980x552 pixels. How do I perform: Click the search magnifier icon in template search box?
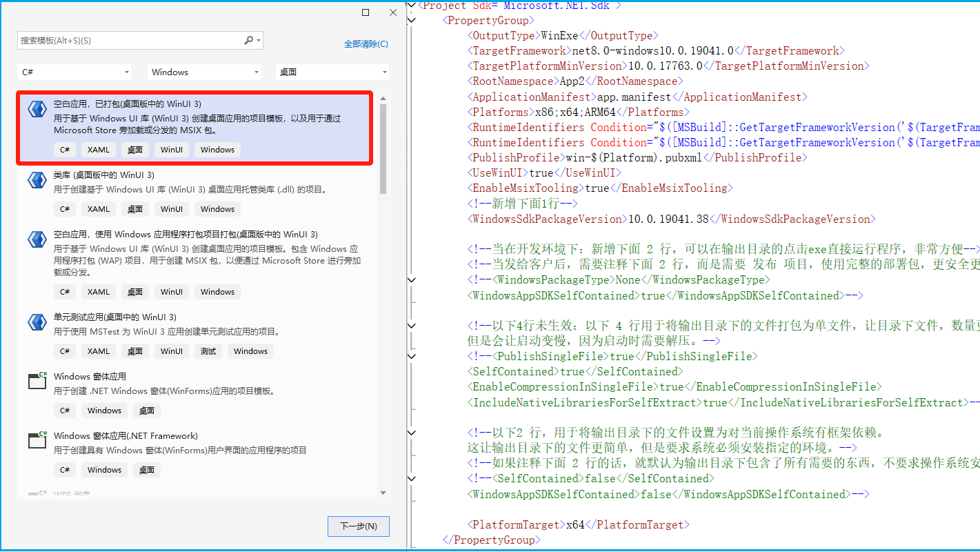point(249,41)
